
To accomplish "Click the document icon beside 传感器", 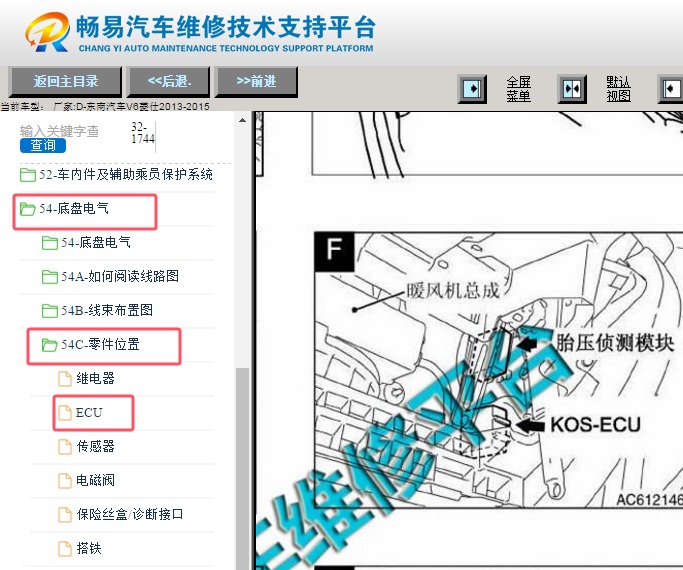I will (65, 447).
